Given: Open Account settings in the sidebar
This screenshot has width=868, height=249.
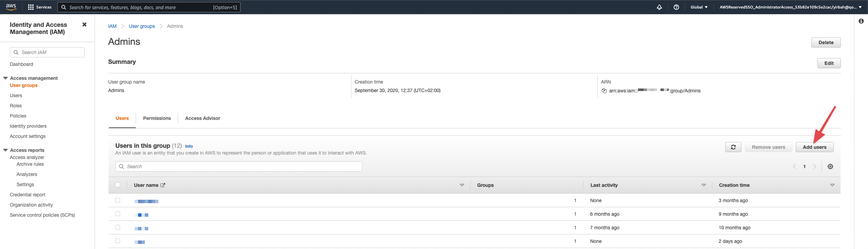Looking at the screenshot, I should click(27, 136).
